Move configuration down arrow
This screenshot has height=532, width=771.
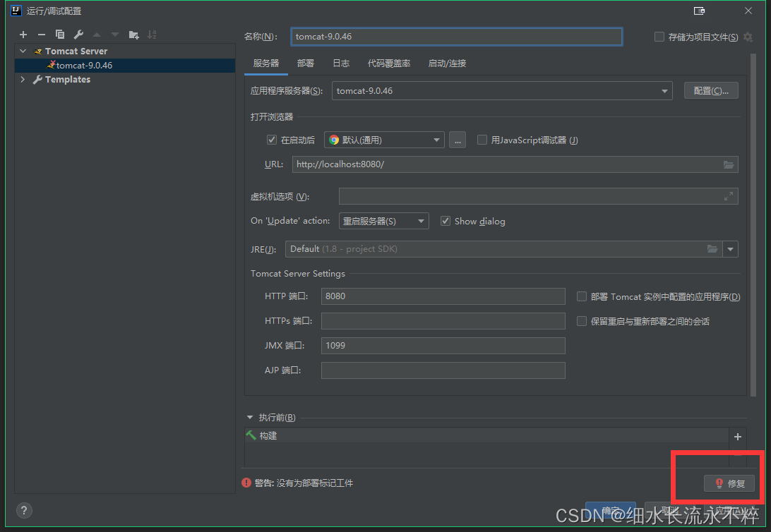(x=115, y=35)
